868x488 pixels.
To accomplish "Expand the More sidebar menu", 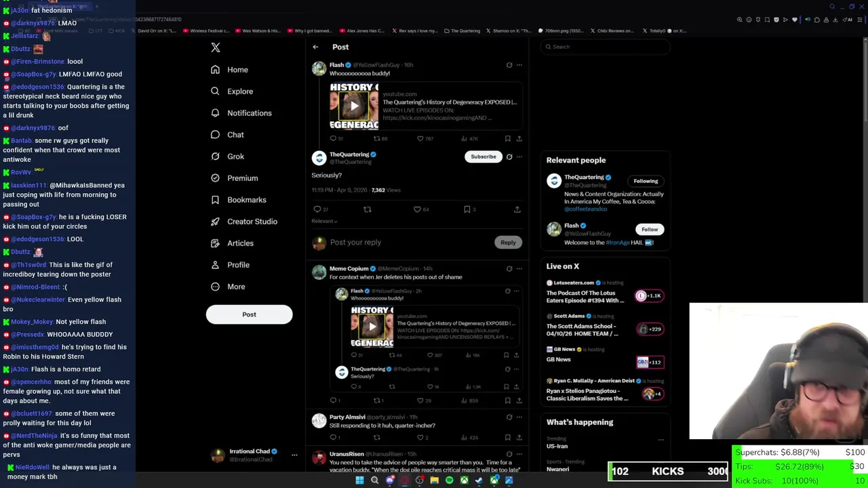I will click(x=228, y=287).
